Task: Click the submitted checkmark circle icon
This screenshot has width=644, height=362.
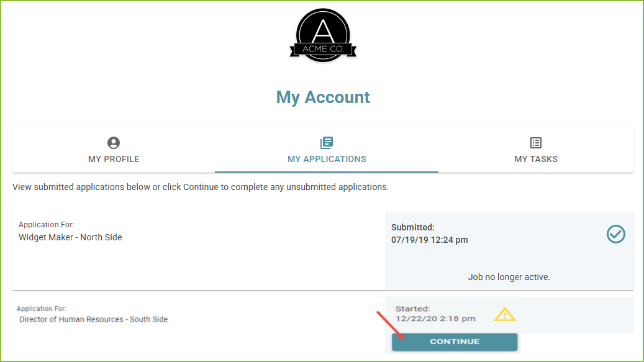Action: click(x=615, y=234)
